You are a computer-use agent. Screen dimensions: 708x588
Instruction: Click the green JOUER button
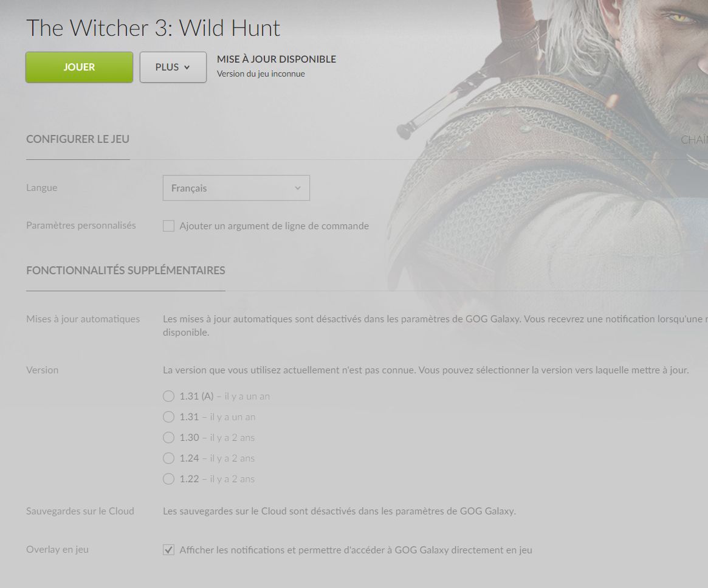tap(79, 67)
